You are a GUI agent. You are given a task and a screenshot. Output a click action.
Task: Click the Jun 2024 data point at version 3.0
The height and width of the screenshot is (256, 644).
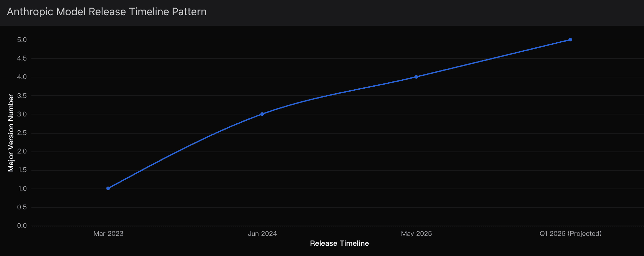(x=262, y=114)
